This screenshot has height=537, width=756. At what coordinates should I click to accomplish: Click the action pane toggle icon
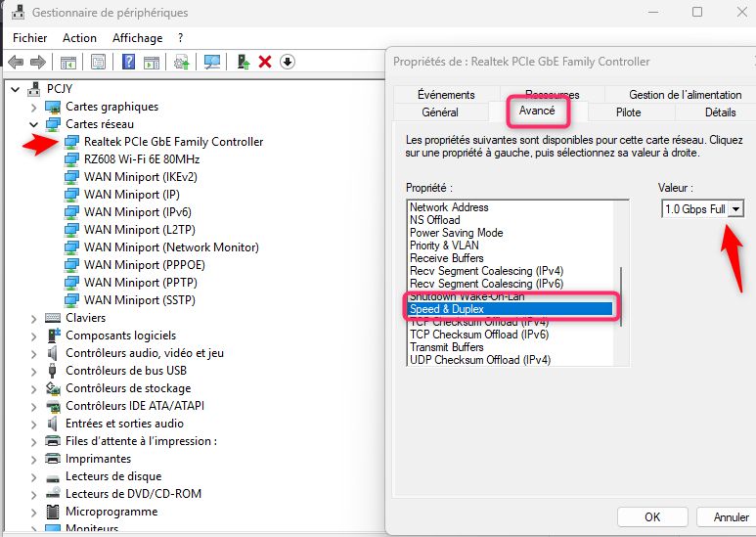coord(152,63)
